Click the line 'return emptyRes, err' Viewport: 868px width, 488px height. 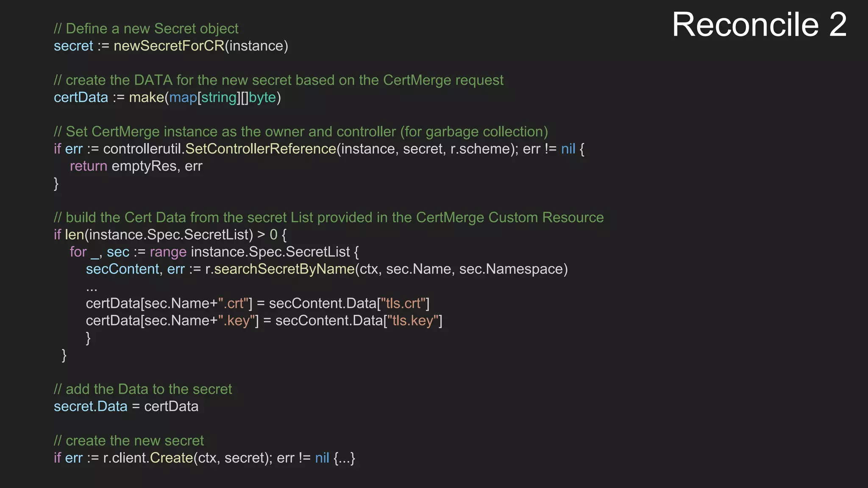coord(136,166)
